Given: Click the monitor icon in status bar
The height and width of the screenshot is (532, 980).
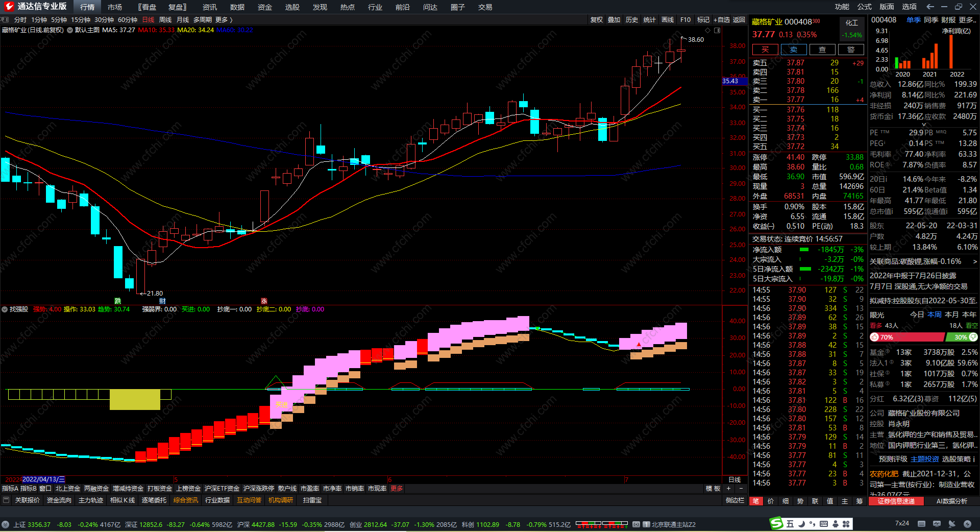Looking at the screenshot, I should coord(937,524).
